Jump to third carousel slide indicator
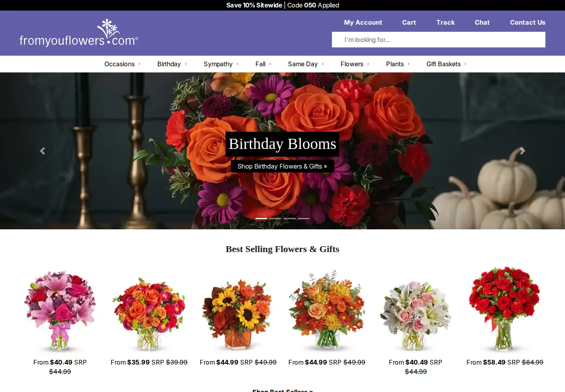 [290, 218]
